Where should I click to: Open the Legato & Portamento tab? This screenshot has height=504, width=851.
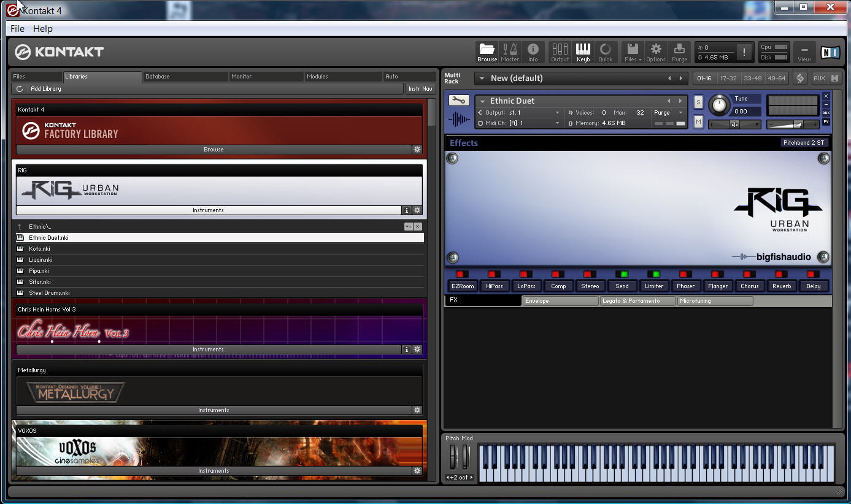pyautogui.click(x=637, y=301)
